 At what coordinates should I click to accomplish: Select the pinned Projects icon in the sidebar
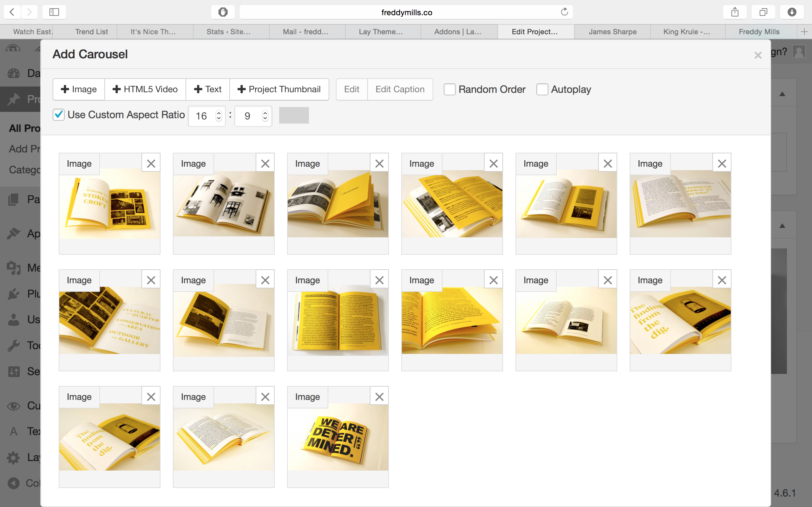coord(14,99)
